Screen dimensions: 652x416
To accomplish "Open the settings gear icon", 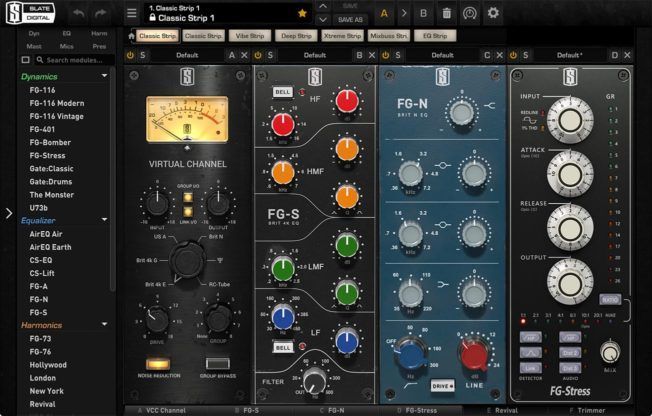I will click(493, 13).
